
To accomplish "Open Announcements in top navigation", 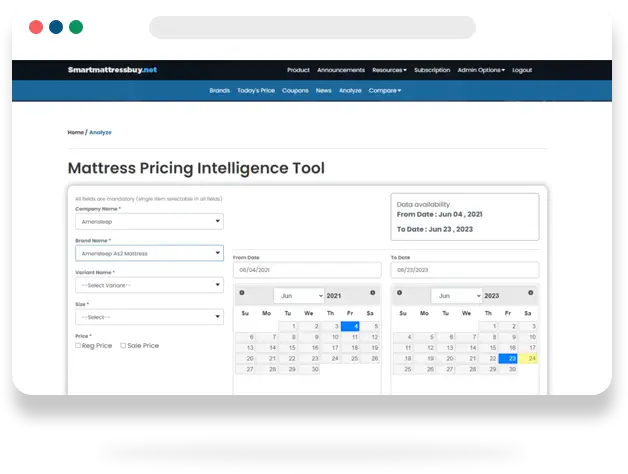I will click(x=341, y=70).
